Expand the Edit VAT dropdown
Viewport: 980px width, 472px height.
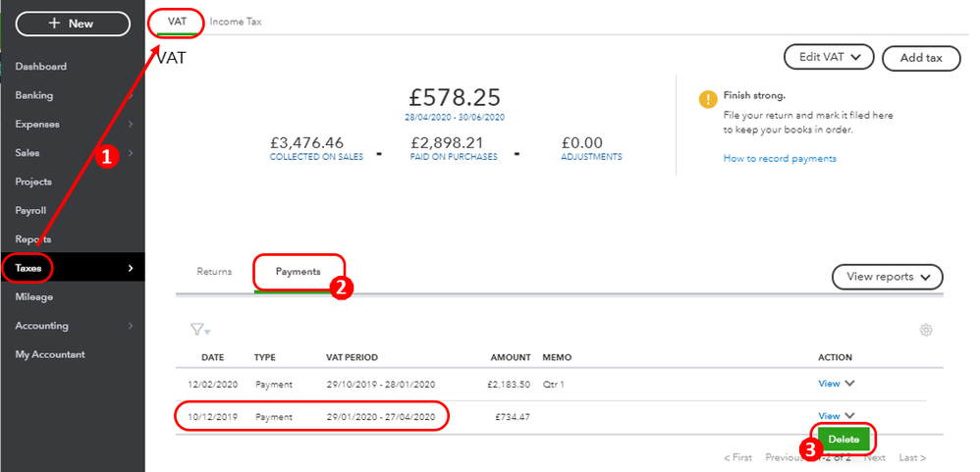pyautogui.click(x=829, y=58)
